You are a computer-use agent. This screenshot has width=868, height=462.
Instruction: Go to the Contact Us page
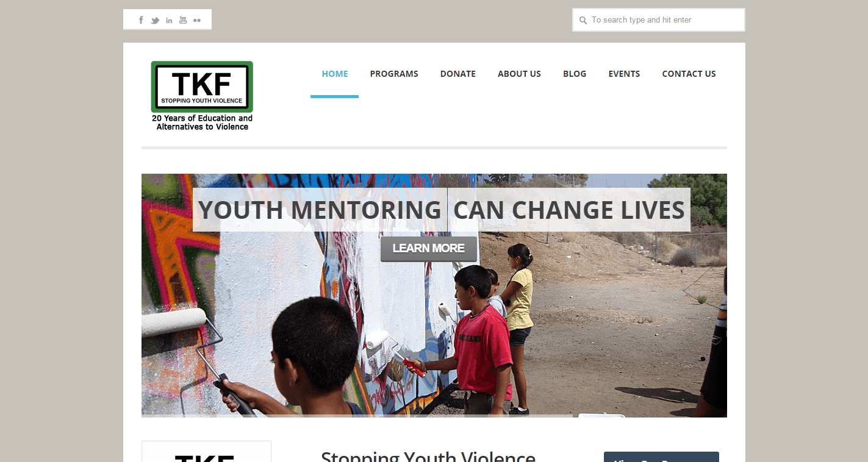[689, 74]
